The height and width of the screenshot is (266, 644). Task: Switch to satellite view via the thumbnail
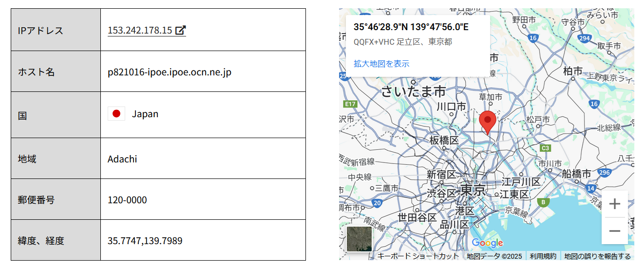[360, 239]
